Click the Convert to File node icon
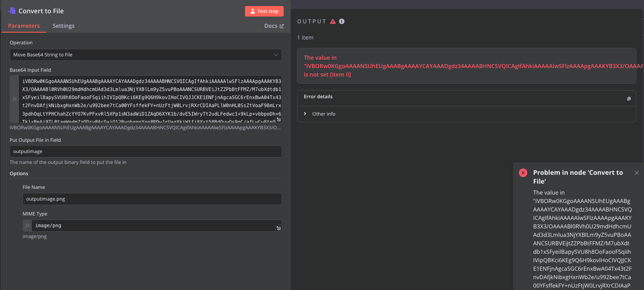644x290 pixels. click(12, 11)
